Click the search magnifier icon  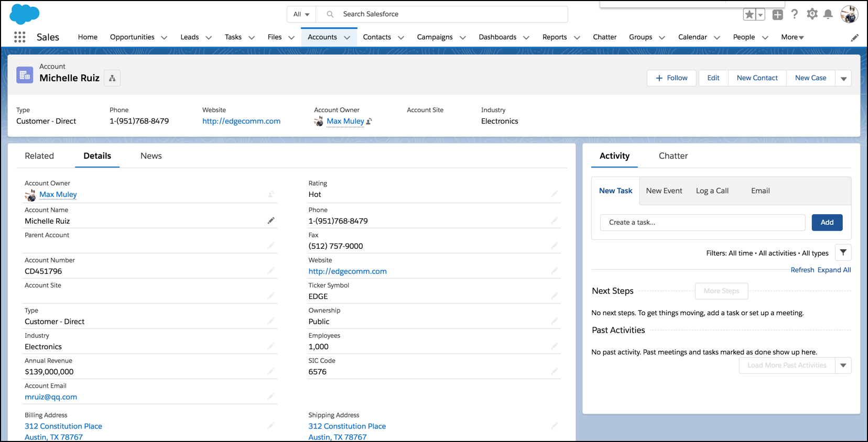(x=330, y=14)
